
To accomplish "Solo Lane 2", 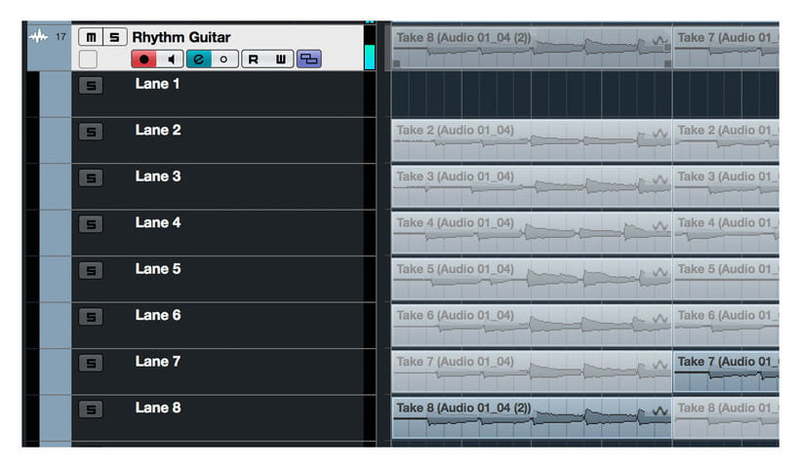I will [91, 132].
